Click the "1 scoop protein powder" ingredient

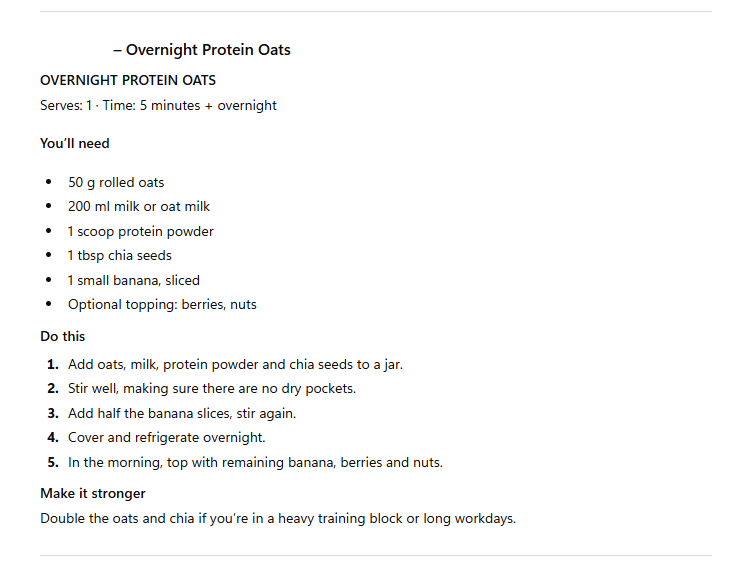coord(141,231)
